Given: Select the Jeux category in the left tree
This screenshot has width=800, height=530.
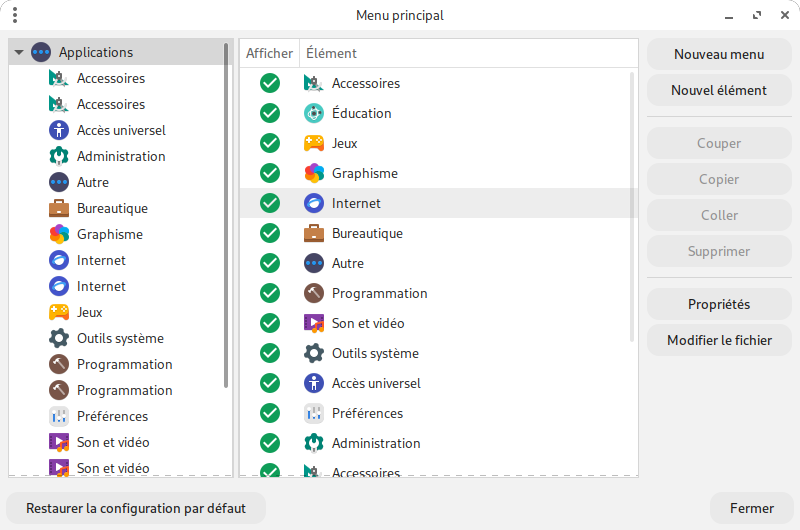Looking at the screenshot, I should [90, 312].
